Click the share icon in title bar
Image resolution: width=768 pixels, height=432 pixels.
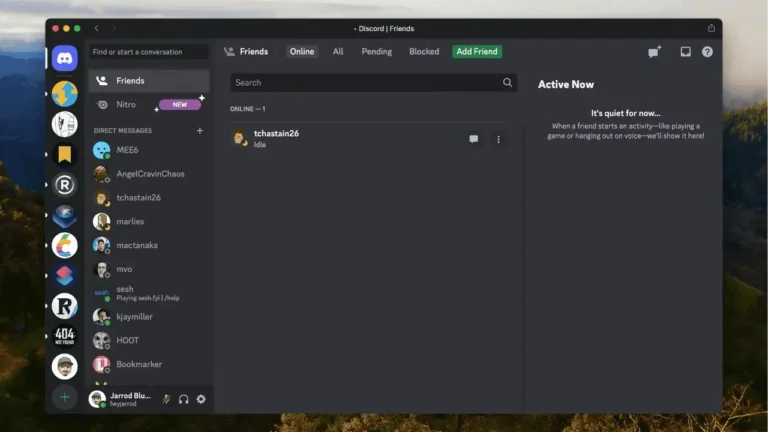click(x=711, y=28)
